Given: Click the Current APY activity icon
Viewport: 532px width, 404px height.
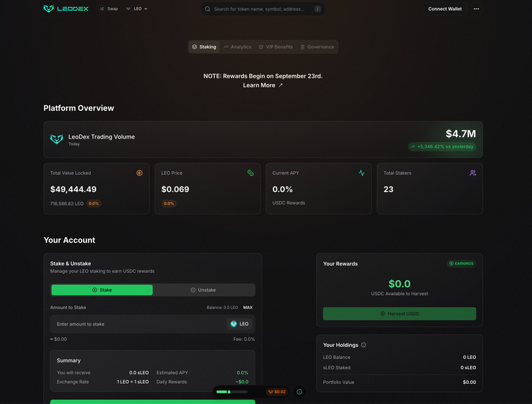Looking at the screenshot, I should point(362,173).
